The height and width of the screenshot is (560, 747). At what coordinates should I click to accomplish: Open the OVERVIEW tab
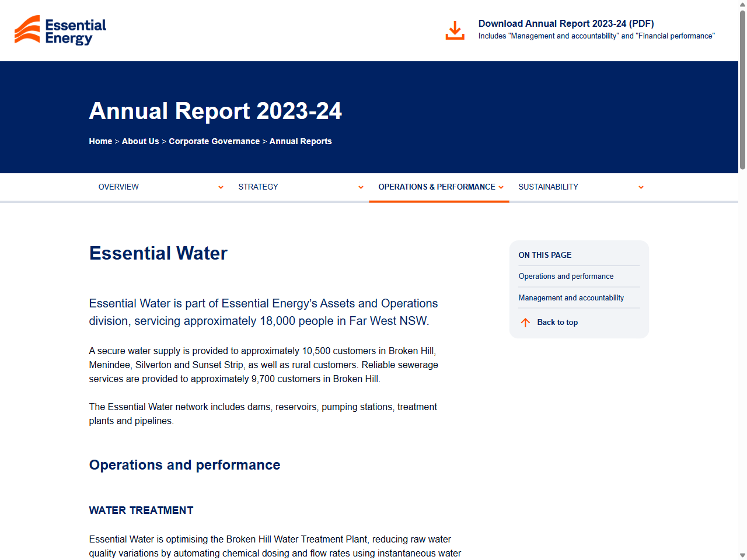118,187
